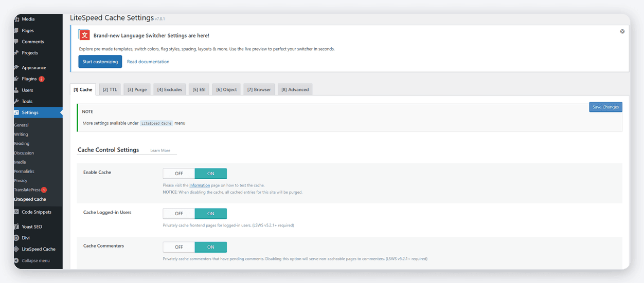Turn Cache Commenters OFF
The image size is (644, 283).
click(x=179, y=247)
